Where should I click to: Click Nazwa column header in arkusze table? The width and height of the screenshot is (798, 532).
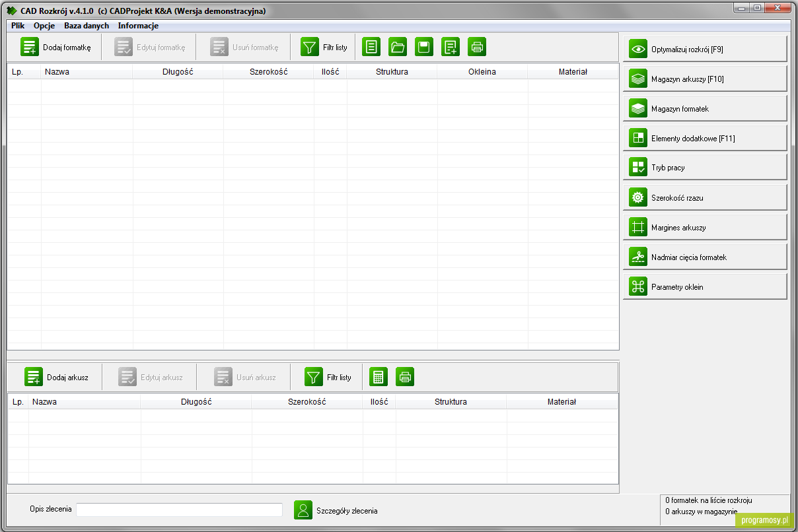pos(85,401)
